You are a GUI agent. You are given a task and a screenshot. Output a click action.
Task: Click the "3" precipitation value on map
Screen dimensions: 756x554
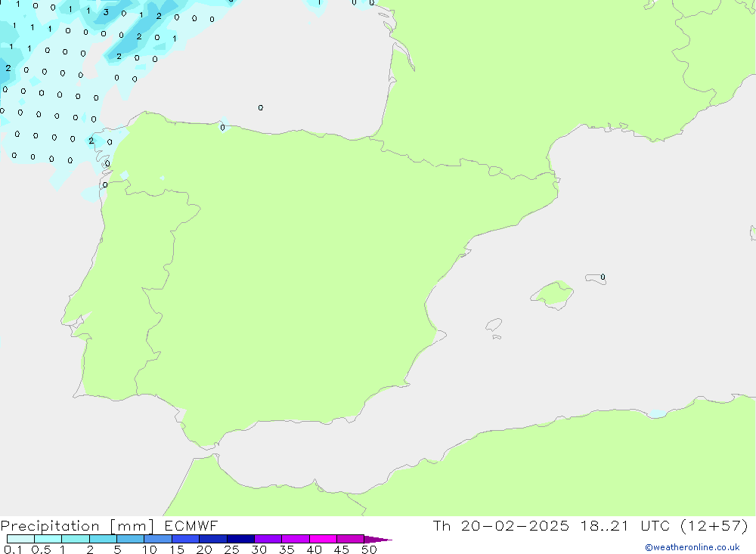click(x=106, y=13)
